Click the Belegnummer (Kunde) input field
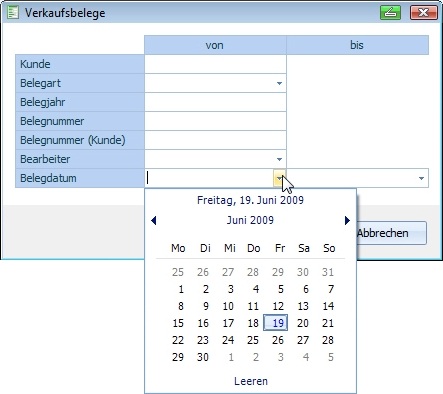443x394 pixels. pyautogui.click(x=215, y=140)
